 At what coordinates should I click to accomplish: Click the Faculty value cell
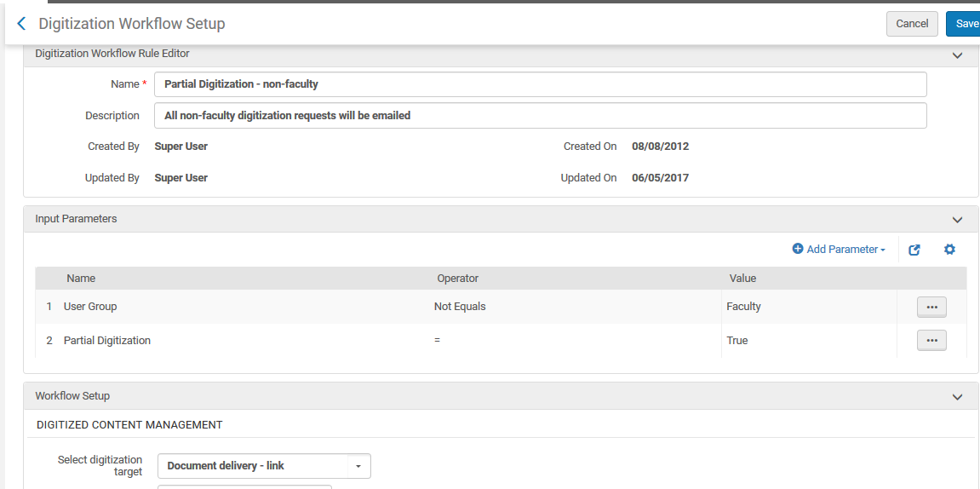coord(743,307)
